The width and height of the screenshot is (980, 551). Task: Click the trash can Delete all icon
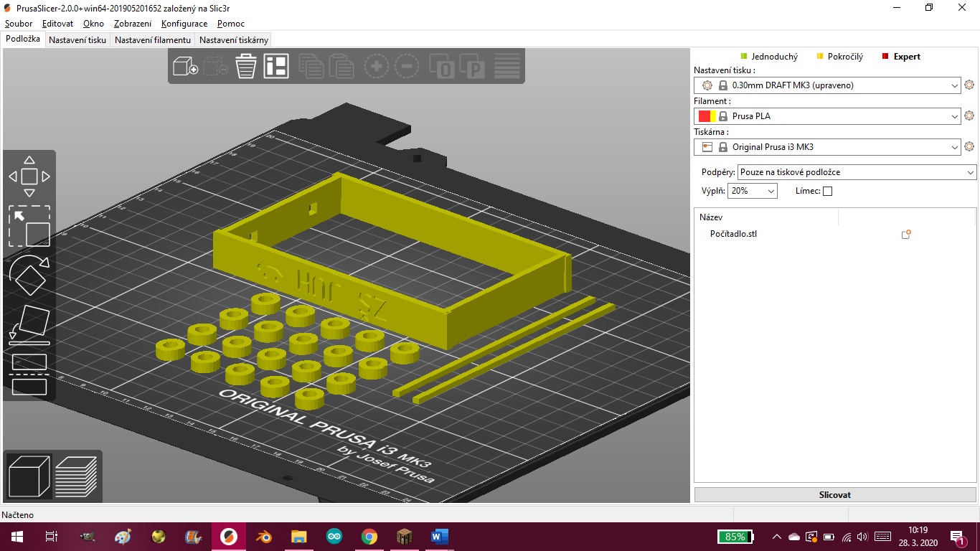point(246,66)
